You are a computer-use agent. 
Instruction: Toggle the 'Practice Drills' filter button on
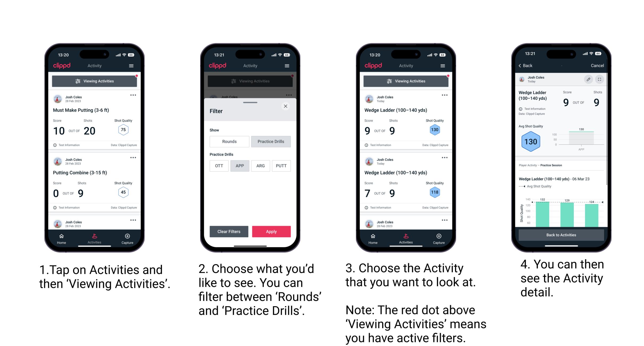coord(271,142)
